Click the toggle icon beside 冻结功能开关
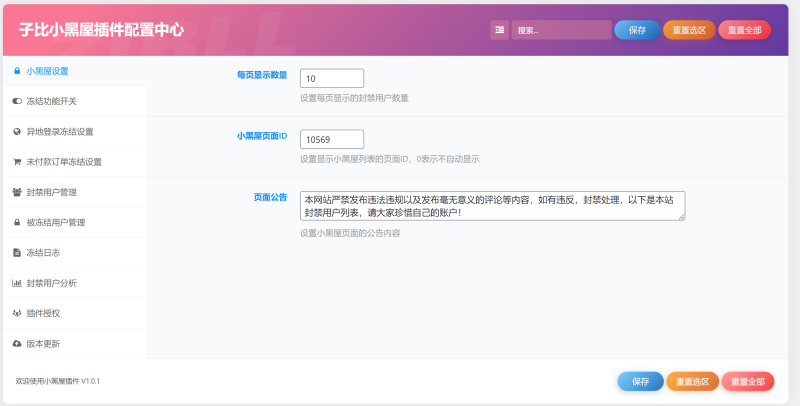The image size is (800, 406). (17, 101)
